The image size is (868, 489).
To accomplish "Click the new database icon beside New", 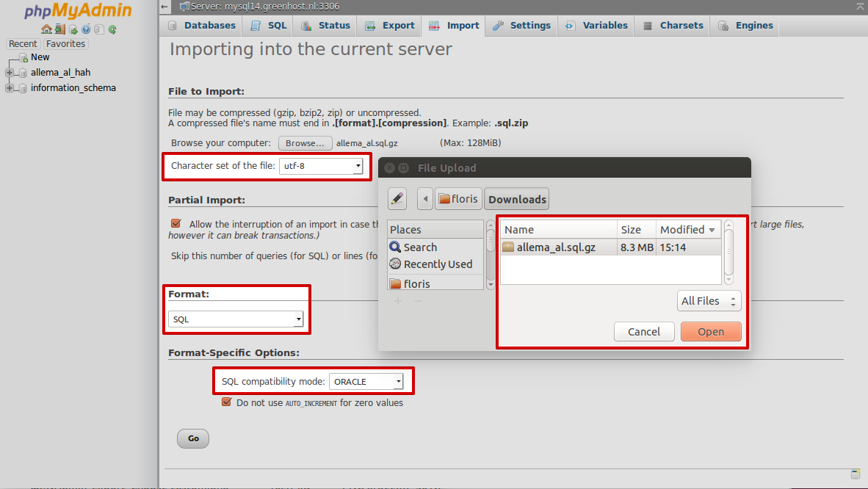I will pyautogui.click(x=23, y=57).
